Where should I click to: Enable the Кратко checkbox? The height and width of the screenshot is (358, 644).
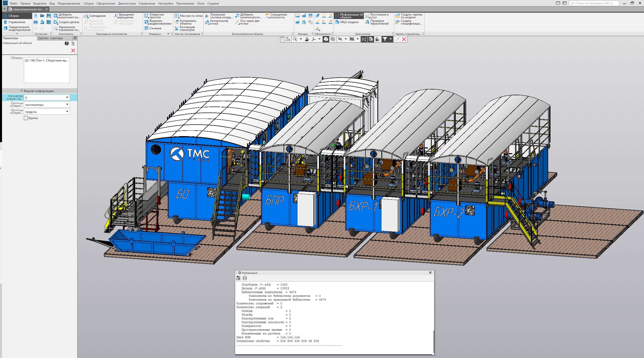(x=26, y=118)
